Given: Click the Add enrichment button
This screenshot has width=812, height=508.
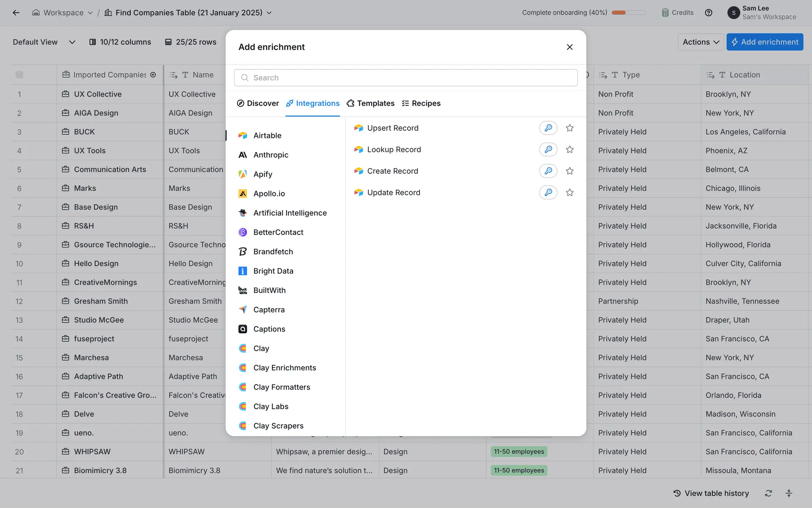Looking at the screenshot, I should [765, 42].
